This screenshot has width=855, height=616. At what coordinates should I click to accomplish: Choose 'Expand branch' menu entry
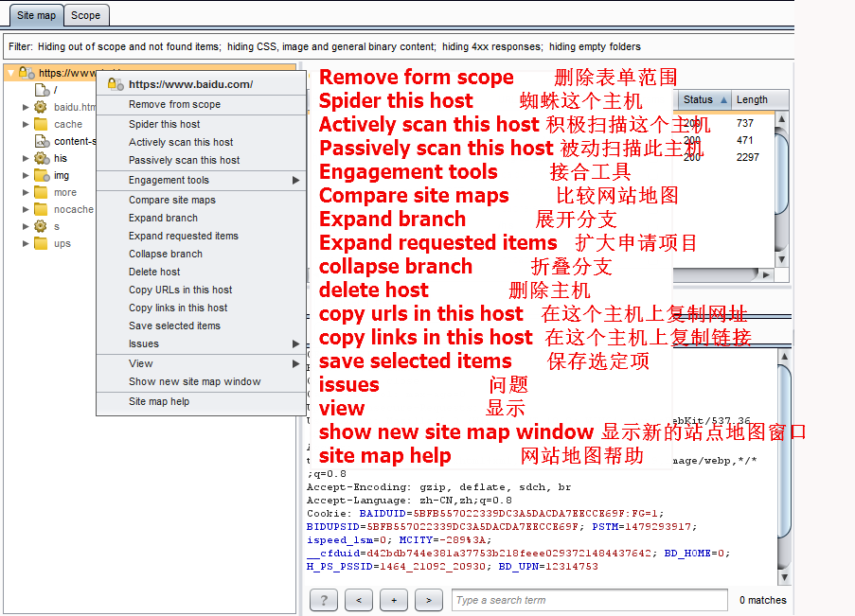tap(201, 218)
